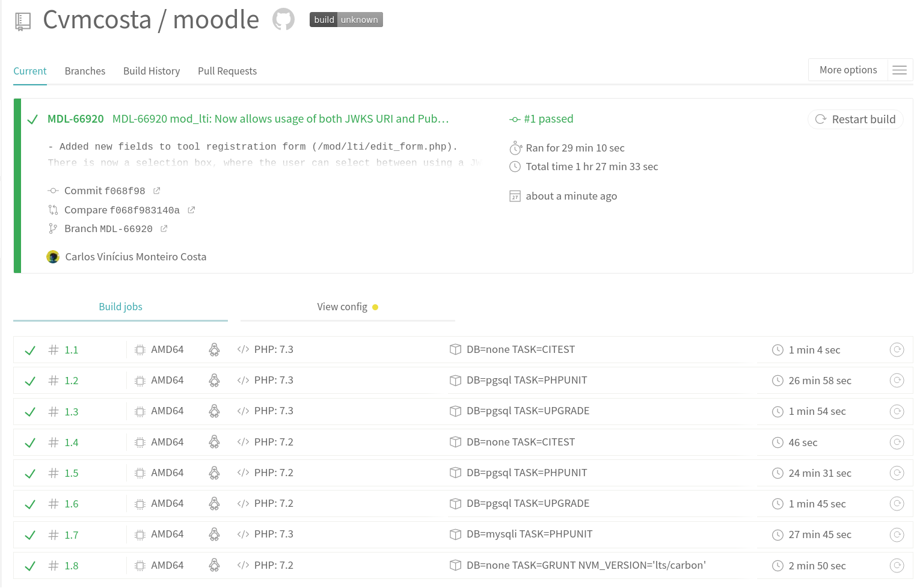Click the code brackets icon in job 1.7

[243, 534]
